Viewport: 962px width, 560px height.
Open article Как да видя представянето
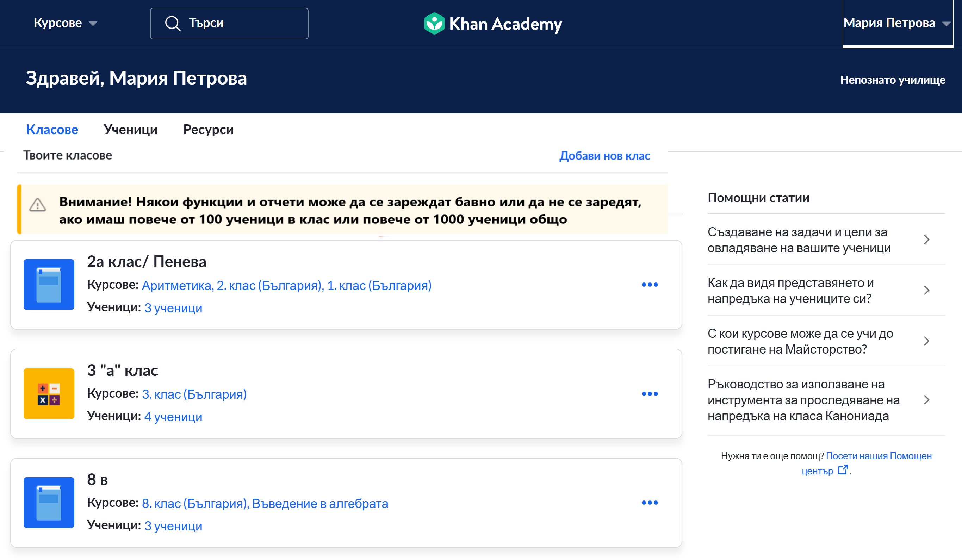click(x=790, y=291)
